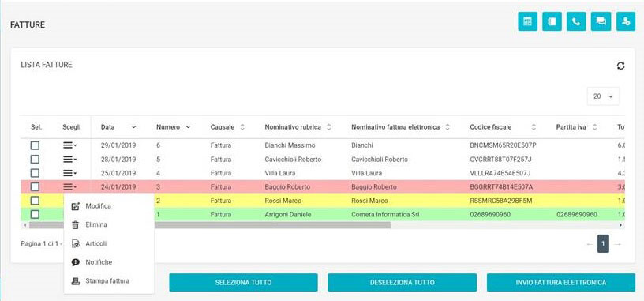The image size is (644, 301).
Task: Choose Modifica from the context menu
Action: pyautogui.click(x=109, y=206)
